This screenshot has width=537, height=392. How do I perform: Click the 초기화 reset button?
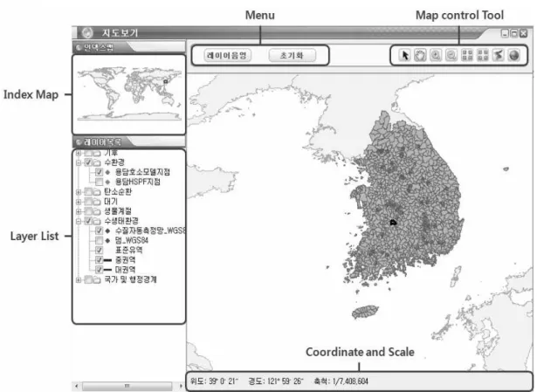point(293,56)
